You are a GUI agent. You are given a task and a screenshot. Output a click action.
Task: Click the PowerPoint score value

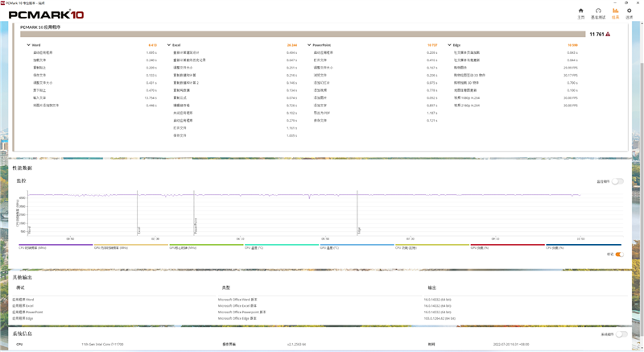(x=432, y=45)
